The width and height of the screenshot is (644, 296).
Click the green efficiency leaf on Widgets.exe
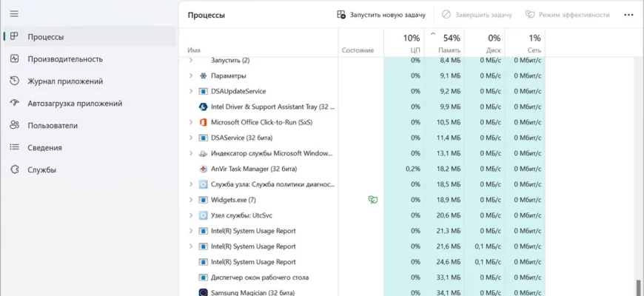pyautogui.click(x=373, y=200)
